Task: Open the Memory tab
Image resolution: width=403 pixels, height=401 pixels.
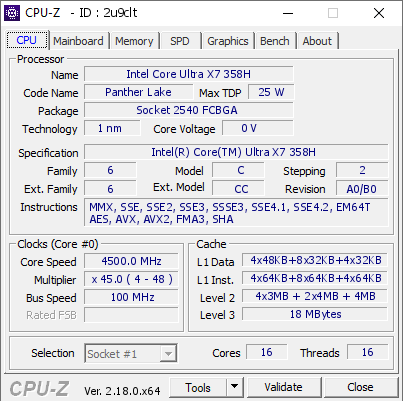Action: click(x=134, y=41)
